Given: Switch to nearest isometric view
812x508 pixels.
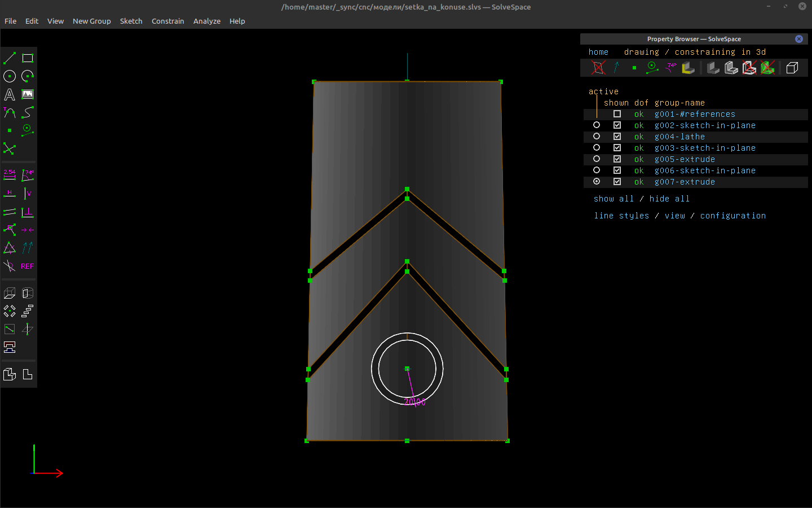Looking at the screenshot, I should coord(10,374).
